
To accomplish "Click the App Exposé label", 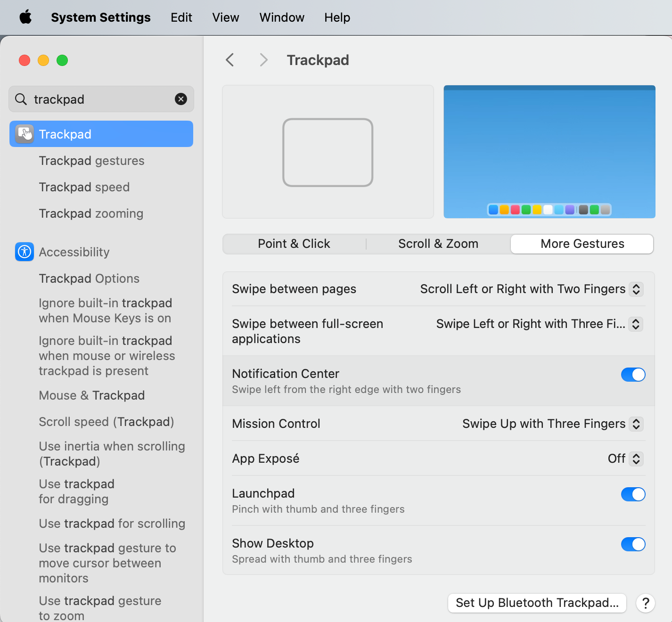I will coord(266,458).
